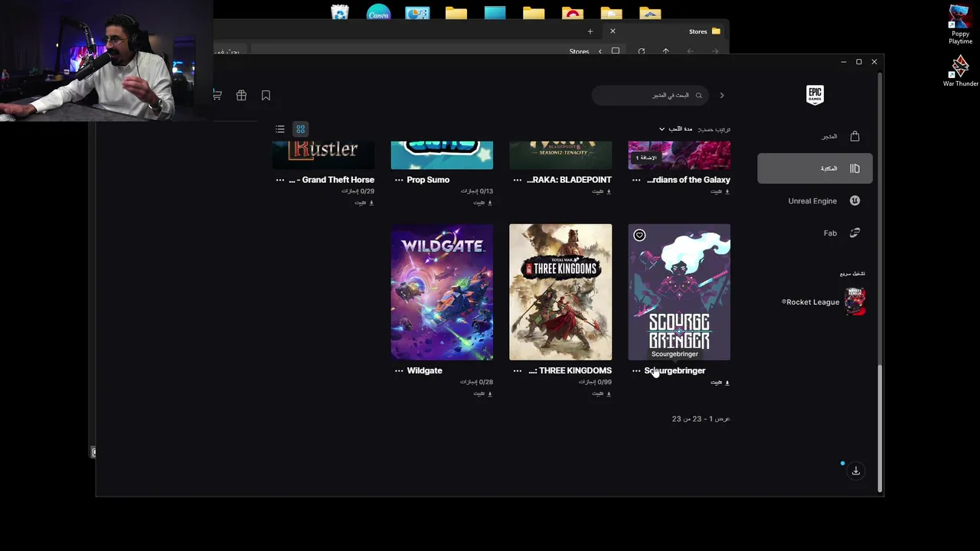Install Wildgate via its download icon
Viewport: 980px width, 551px height.
tap(490, 394)
